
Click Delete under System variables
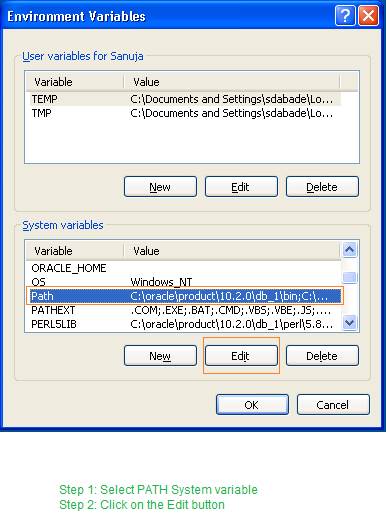click(x=322, y=356)
